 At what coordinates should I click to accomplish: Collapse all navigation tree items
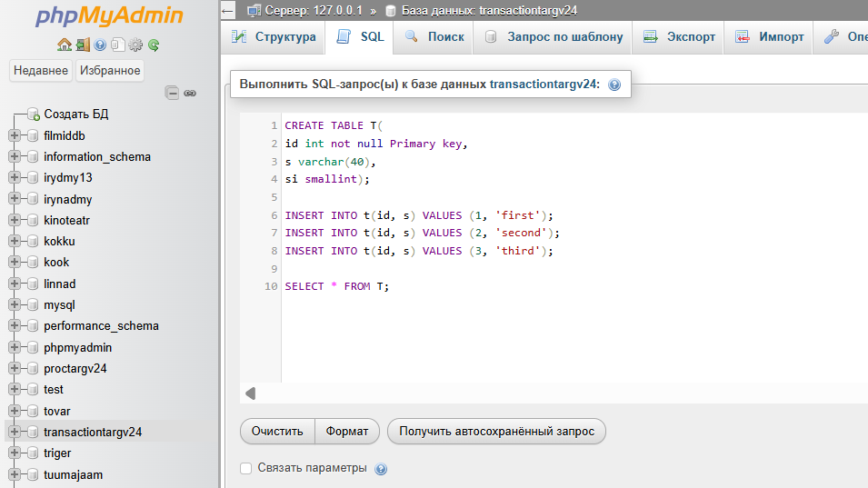[x=172, y=93]
